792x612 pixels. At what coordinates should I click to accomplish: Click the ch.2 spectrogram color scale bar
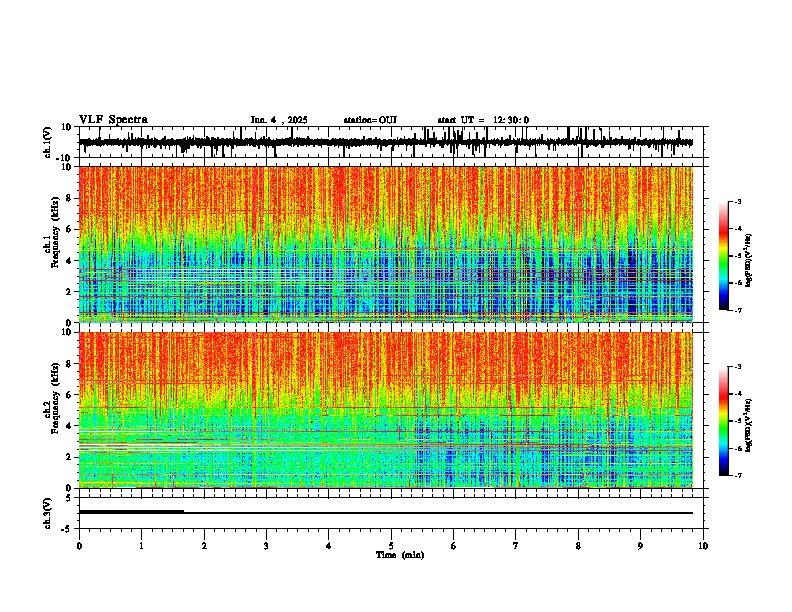[723, 421]
